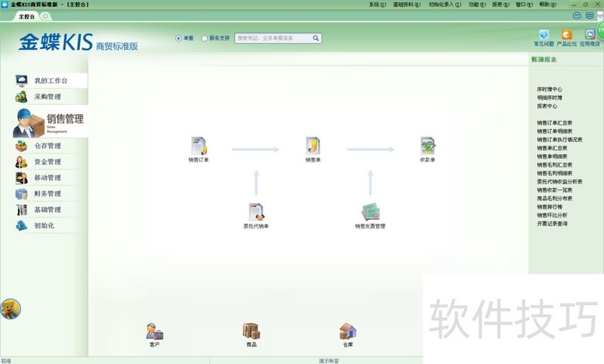Open the 功能 menu

477,5
